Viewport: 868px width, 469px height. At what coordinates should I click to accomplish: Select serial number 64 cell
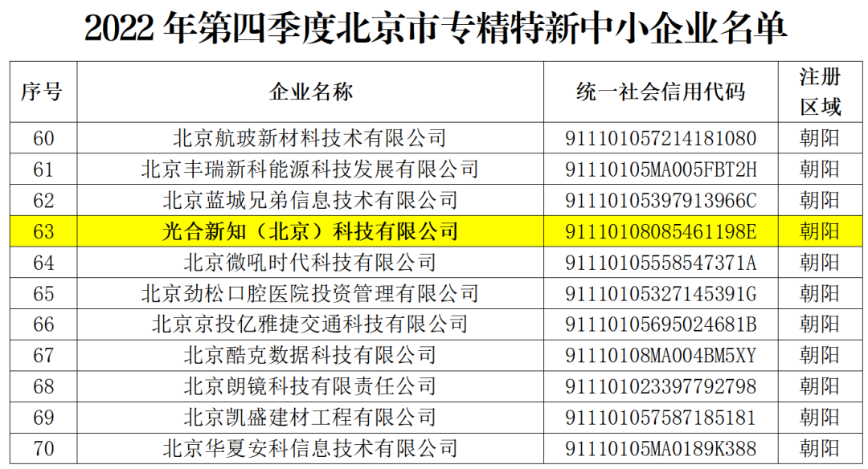[x=43, y=262]
